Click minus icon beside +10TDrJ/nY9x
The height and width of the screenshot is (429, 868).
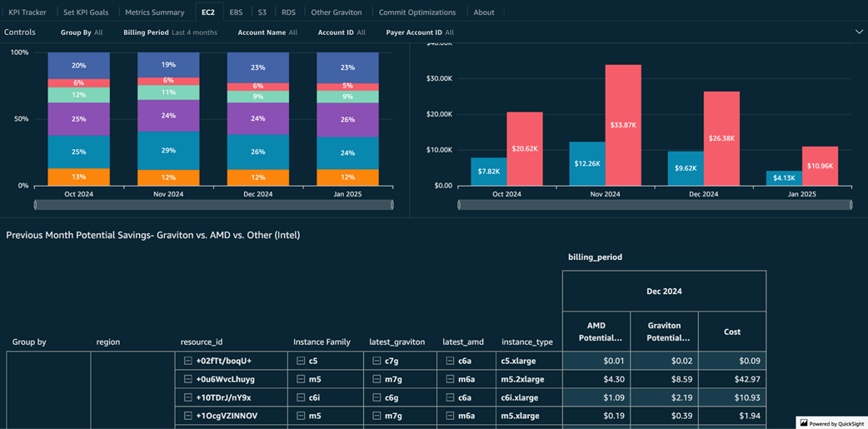188,397
